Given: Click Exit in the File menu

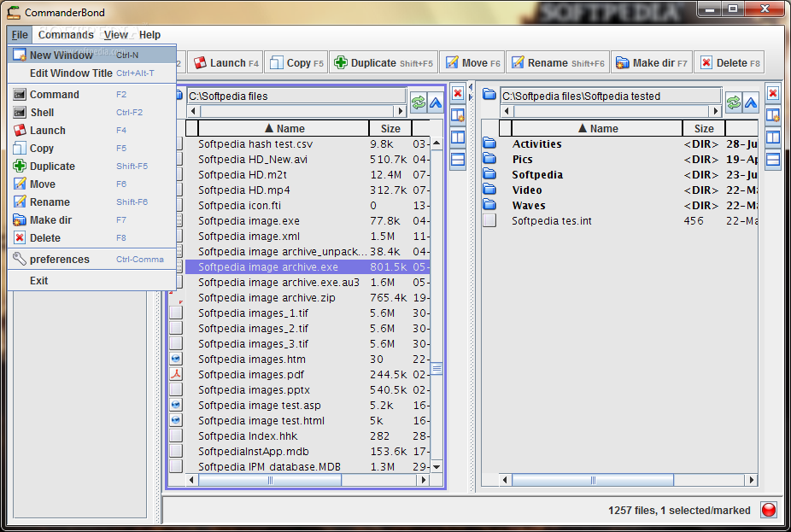Looking at the screenshot, I should [91, 280].
